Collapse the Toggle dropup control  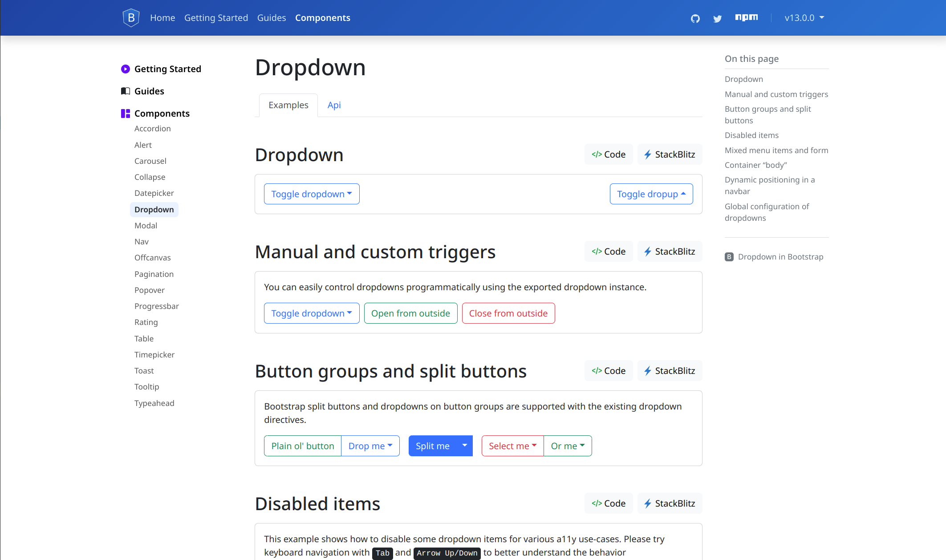651,194
